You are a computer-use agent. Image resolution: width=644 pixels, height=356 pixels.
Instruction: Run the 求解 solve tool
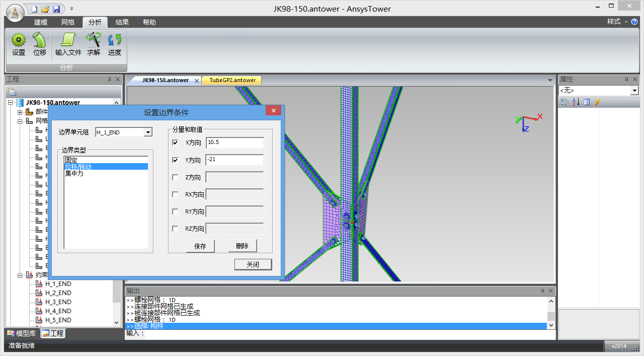pyautogui.click(x=94, y=44)
